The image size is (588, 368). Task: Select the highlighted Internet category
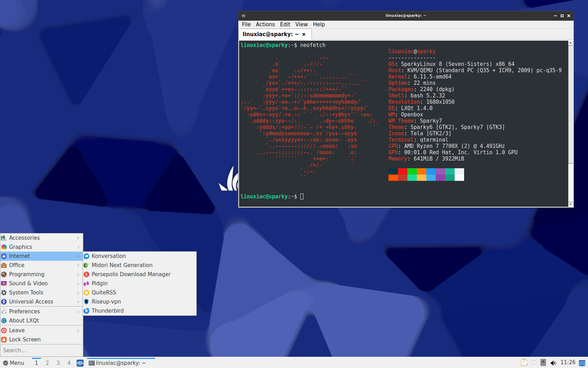point(42,256)
